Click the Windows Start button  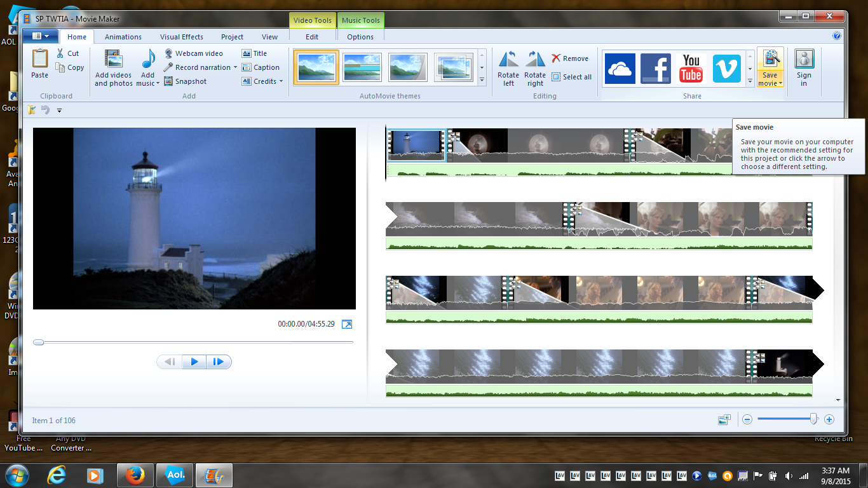click(x=18, y=475)
